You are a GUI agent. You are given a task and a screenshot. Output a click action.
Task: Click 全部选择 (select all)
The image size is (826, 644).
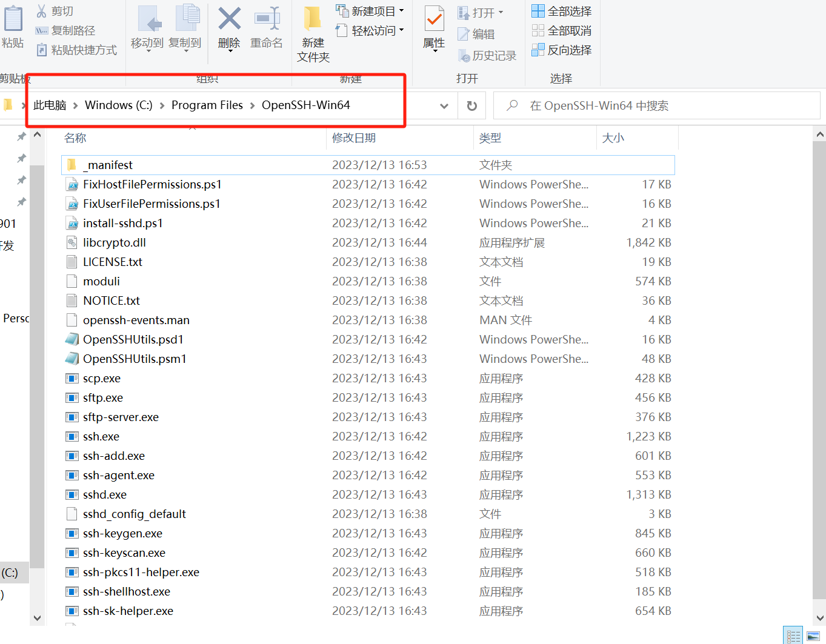click(x=562, y=12)
